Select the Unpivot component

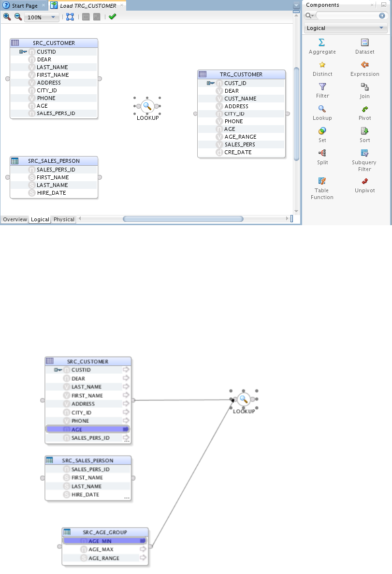(x=364, y=185)
